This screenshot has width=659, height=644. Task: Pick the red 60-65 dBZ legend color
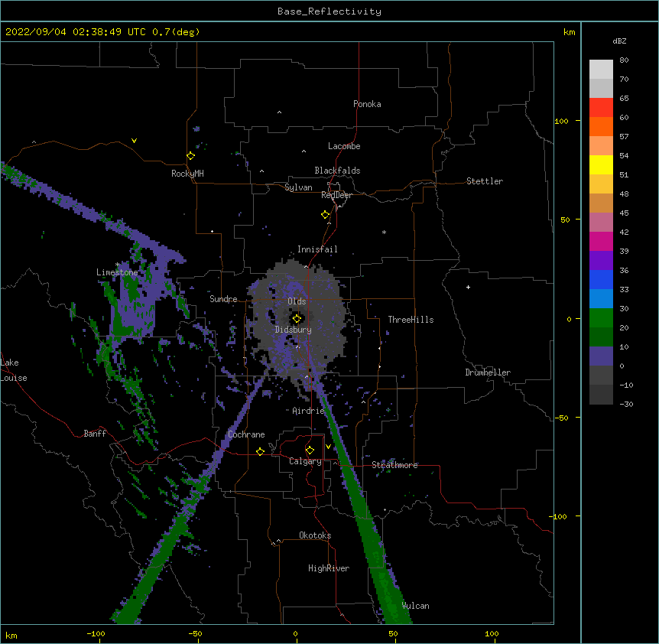coord(601,107)
